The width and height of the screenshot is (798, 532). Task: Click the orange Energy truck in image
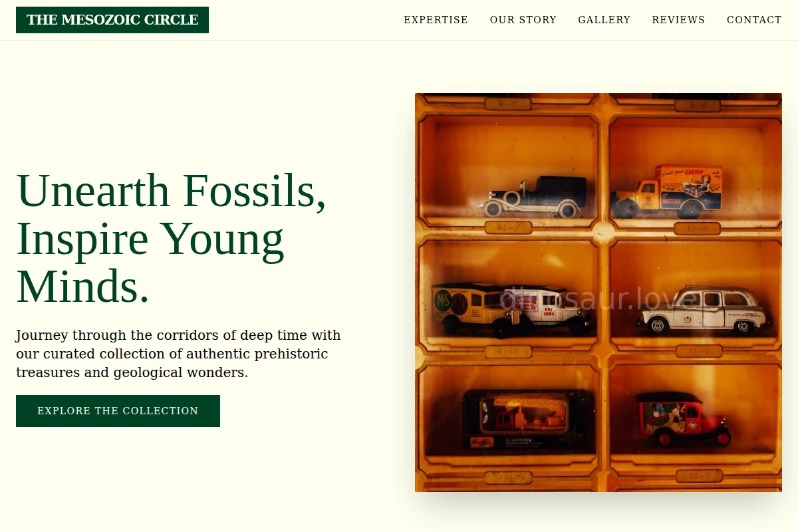pos(667,191)
